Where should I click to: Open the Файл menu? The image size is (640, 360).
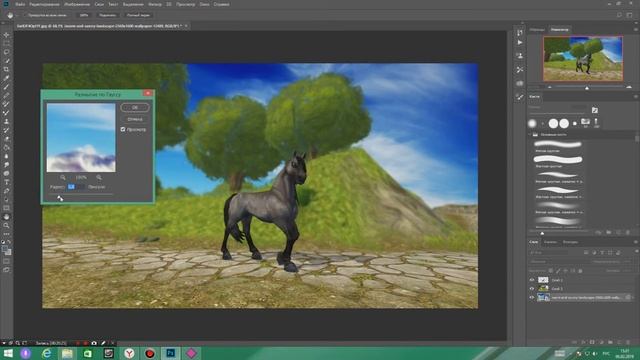tap(20, 4)
